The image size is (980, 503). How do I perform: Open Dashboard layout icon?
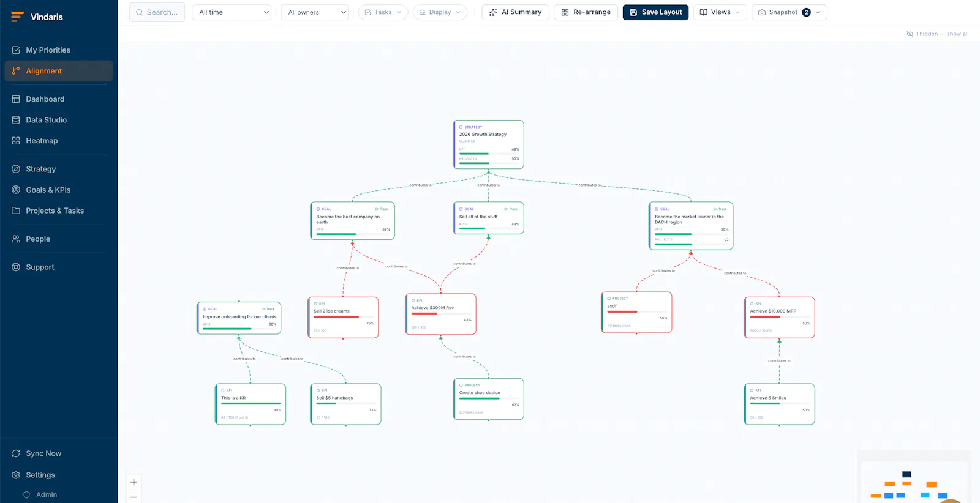[x=16, y=99]
